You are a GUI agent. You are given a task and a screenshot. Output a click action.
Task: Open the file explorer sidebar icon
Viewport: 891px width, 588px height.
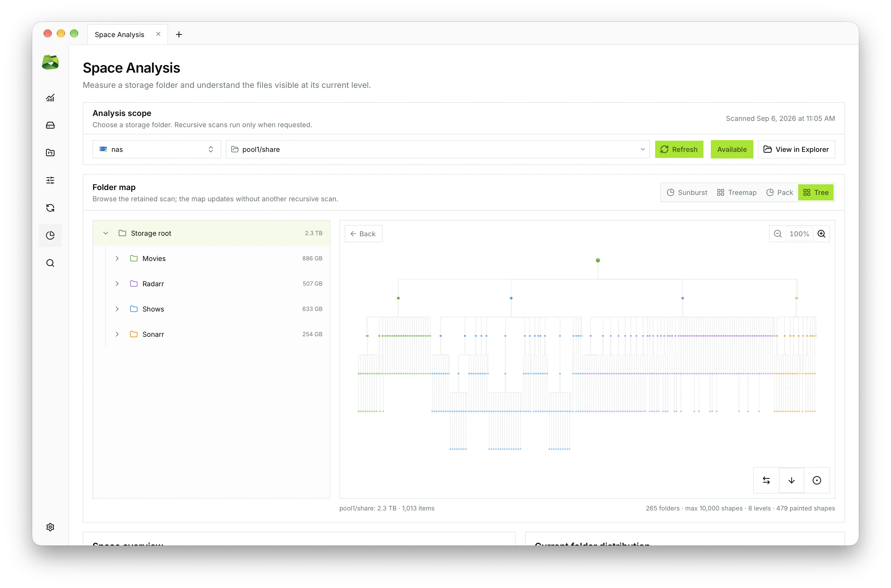click(50, 153)
